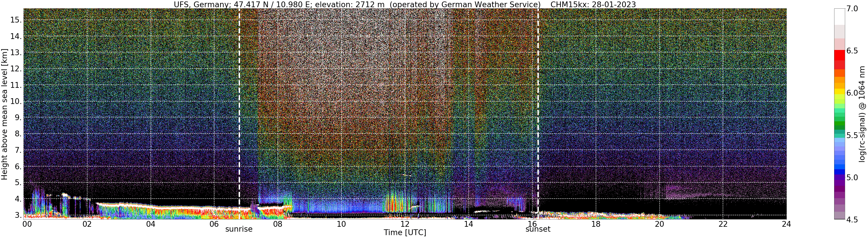
Task: Click the x-axis tick label 24
Action: pos(786,224)
